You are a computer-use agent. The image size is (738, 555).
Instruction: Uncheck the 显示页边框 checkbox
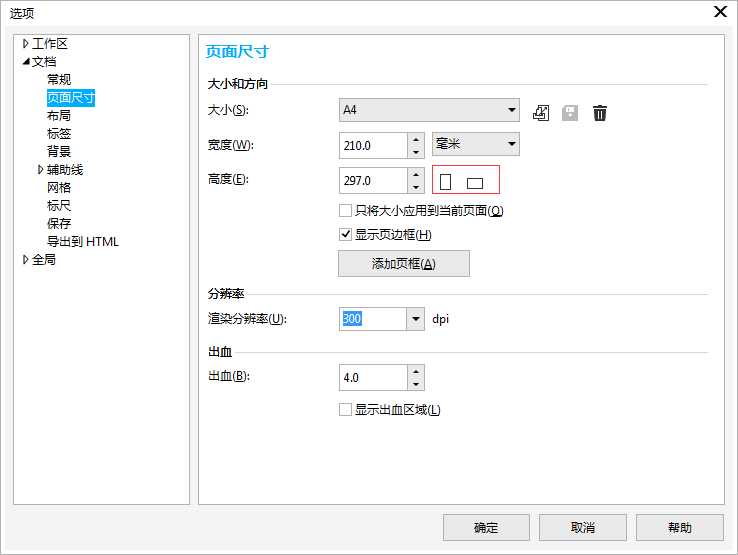[346, 235]
